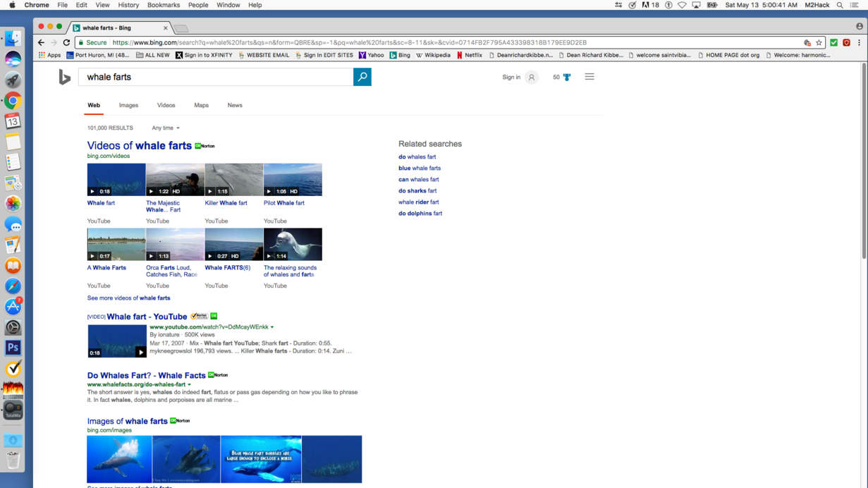
Task: Play the Pilot Whale fart video thumbnail
Action: pos(293,180)
